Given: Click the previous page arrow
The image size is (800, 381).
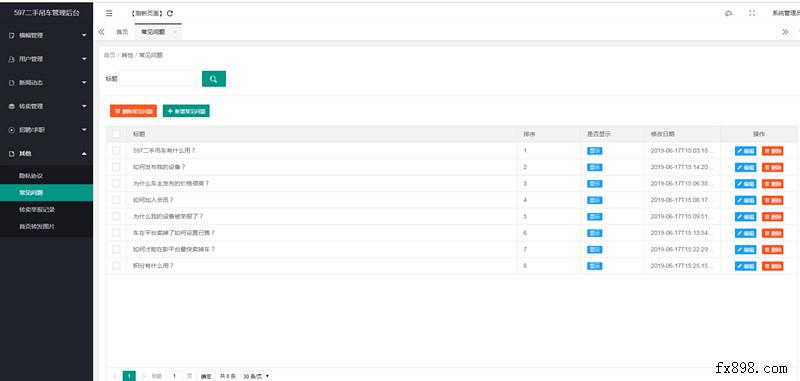Looking at the screenshot, I should click(x=115, y=376).
